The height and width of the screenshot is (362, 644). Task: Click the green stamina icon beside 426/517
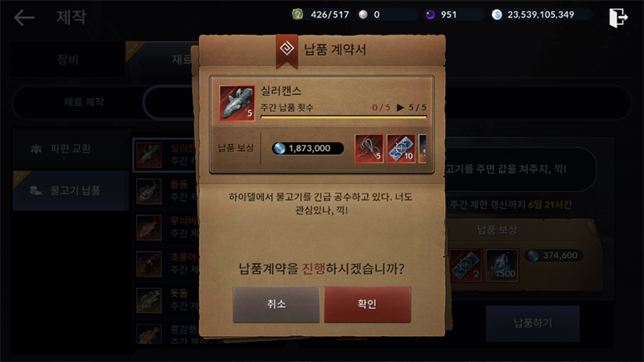pyautogui.click(x=297, y=14)
